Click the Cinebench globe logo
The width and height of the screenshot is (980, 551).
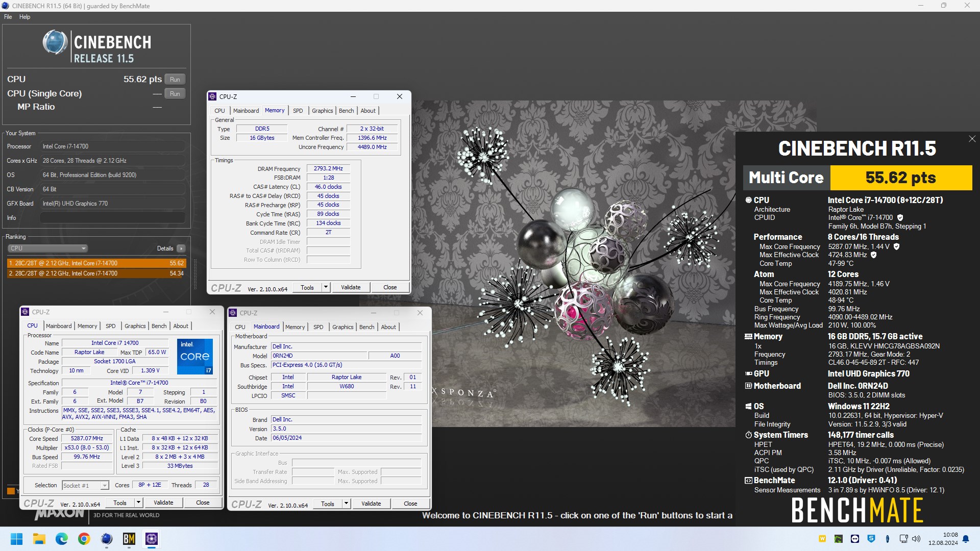55,42
